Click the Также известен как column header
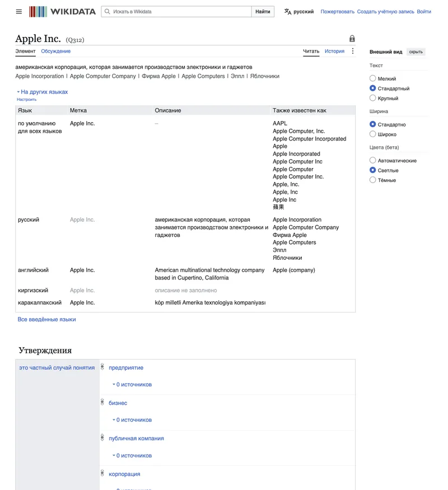Image resolution: width=448 pixels, height=490 pixels. pos(299,110)
